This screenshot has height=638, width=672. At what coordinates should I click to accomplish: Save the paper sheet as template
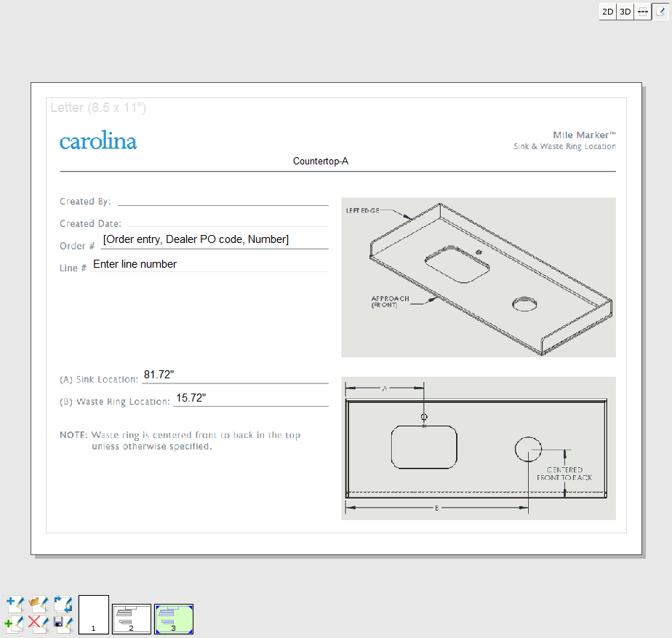coord(63,623)
